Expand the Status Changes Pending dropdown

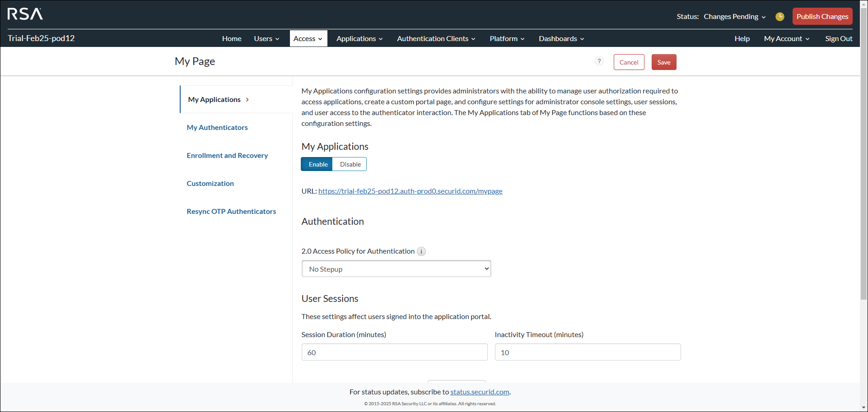tap(734, 17)
